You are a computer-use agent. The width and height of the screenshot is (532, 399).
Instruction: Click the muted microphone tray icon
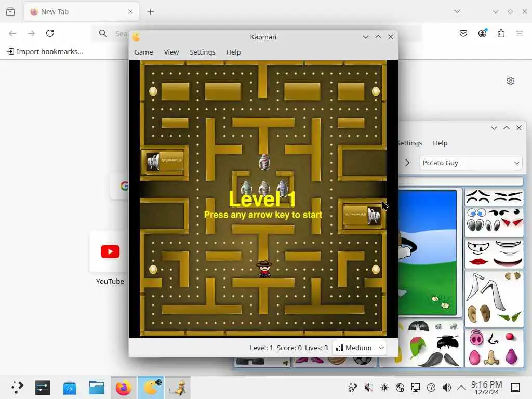click(368, 388)
